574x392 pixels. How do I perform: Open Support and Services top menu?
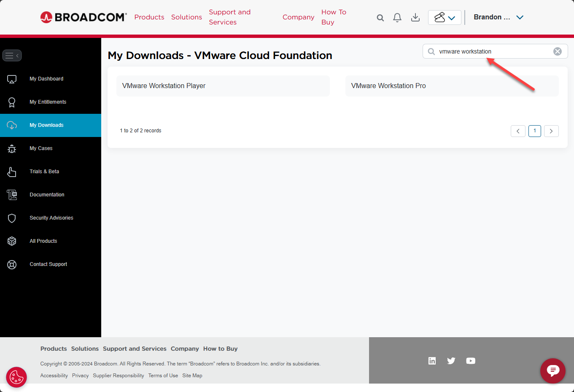tap(230, 17)
